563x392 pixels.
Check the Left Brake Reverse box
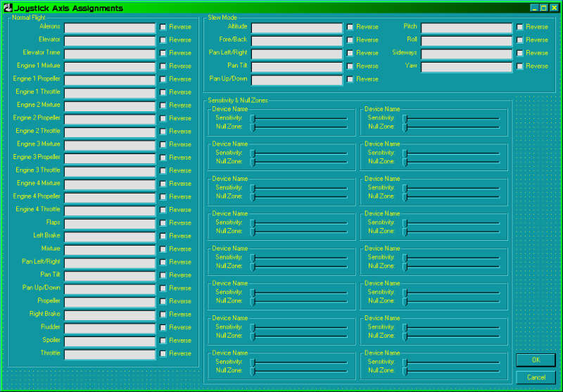pyautogui.click(x=163, y=236)
